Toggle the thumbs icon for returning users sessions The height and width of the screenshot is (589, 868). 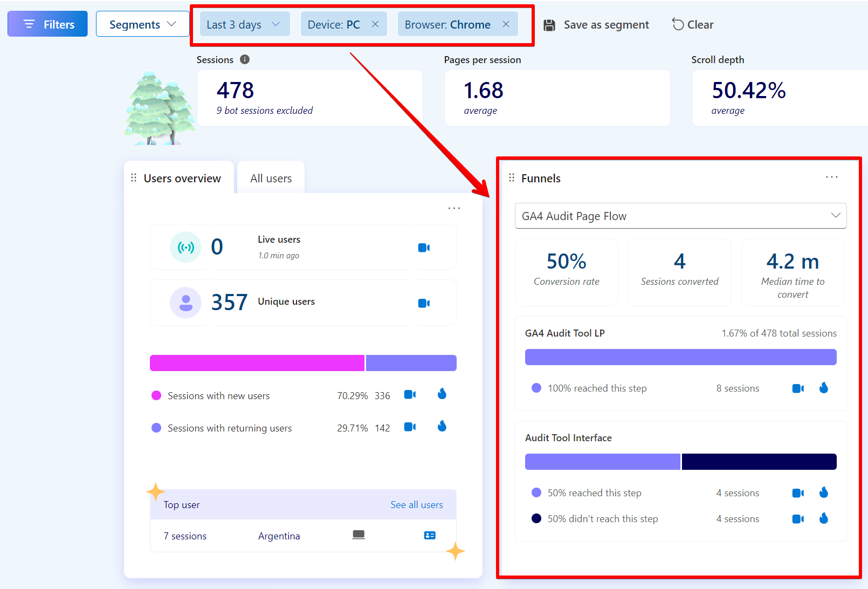(442, 427)
